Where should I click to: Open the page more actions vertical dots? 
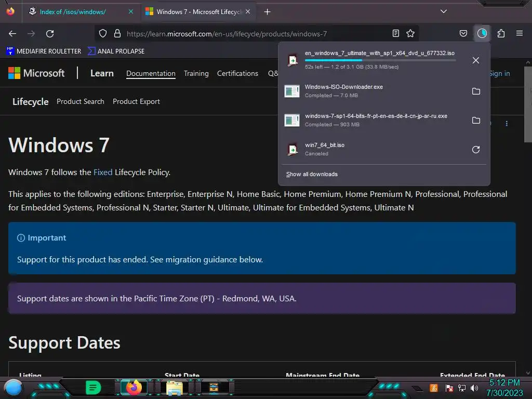pyautogui.click(x=507, y=124)
